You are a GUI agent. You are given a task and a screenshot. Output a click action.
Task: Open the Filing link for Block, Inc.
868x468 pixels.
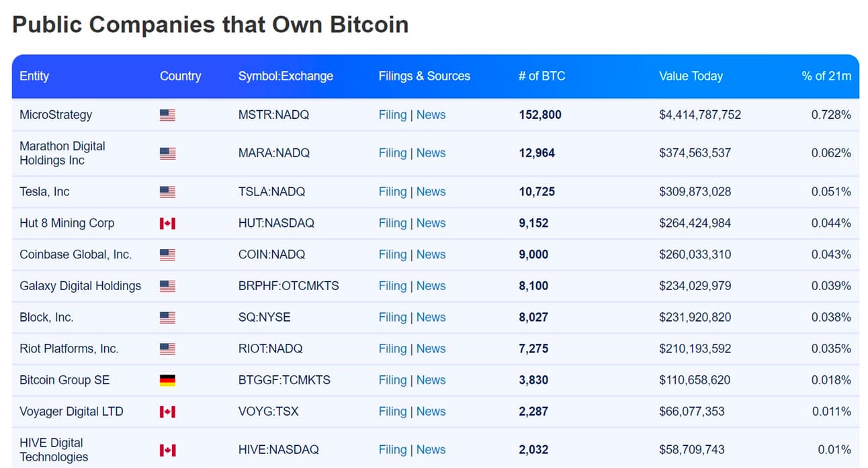tap(392, 317)
